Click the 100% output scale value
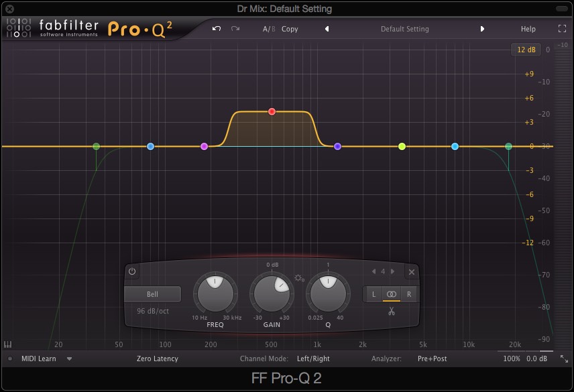This screenshot has width=574, height=392. [512, 358]
